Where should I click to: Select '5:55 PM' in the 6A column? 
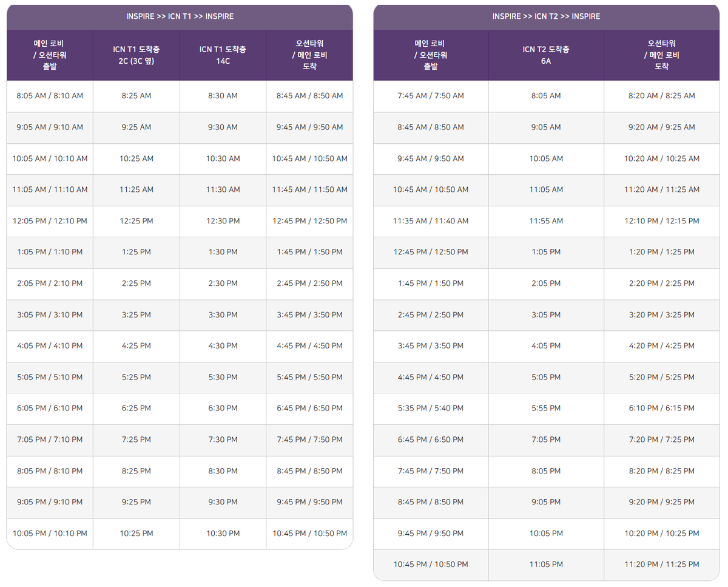(546, 409)
